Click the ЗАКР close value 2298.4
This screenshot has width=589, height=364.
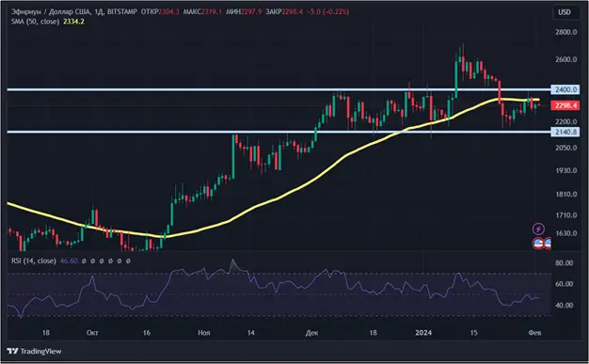[x=293, y=11]
